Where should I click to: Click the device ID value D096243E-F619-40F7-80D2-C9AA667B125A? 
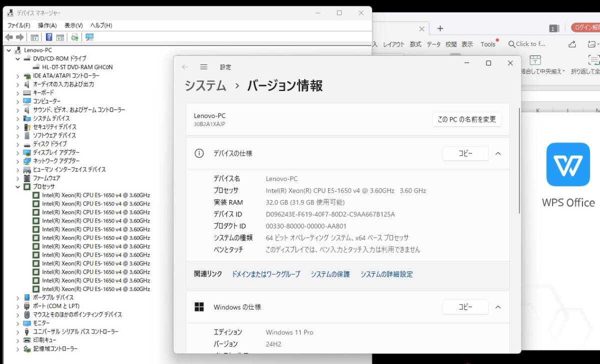pos(330,214)
